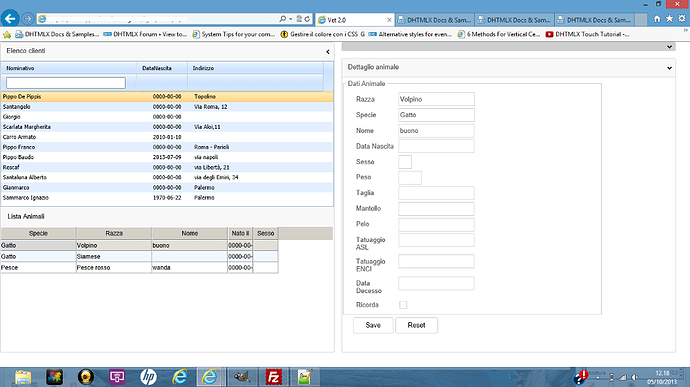Switch to the third DHTMLX Docs tab

(x=595, y=20)
